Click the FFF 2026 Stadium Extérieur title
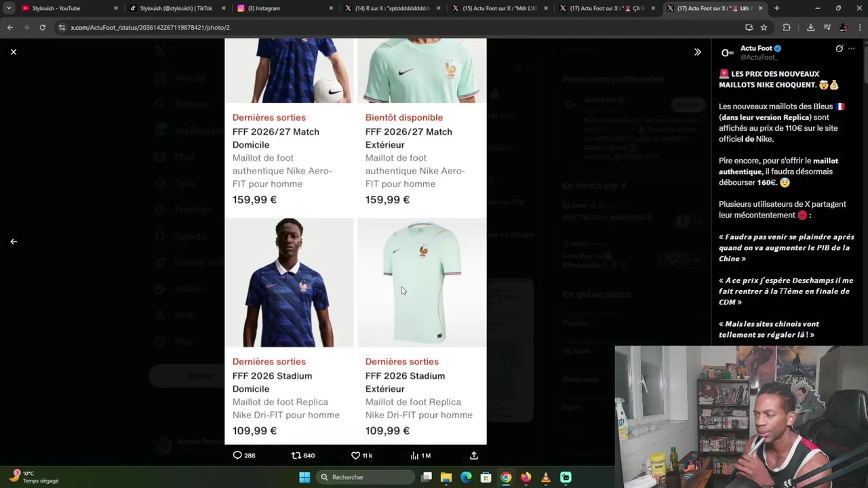 tap(405, 382)
